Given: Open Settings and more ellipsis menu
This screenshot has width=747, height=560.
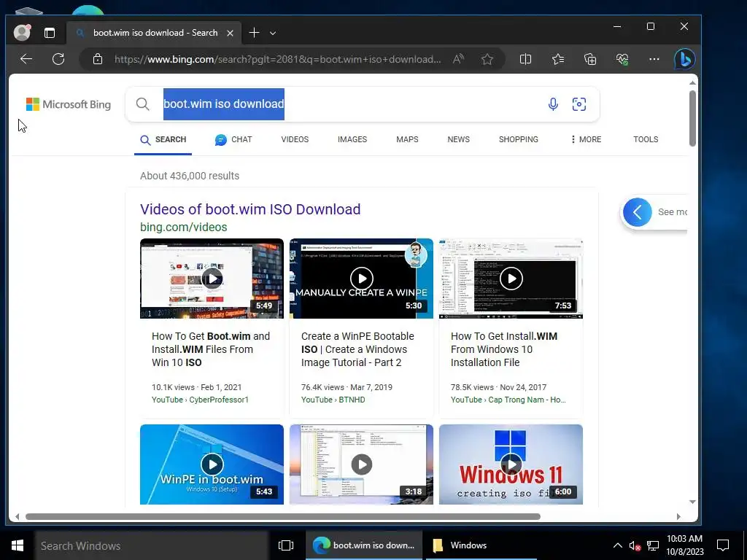Looking at the screenshot, I should (654, 59).
